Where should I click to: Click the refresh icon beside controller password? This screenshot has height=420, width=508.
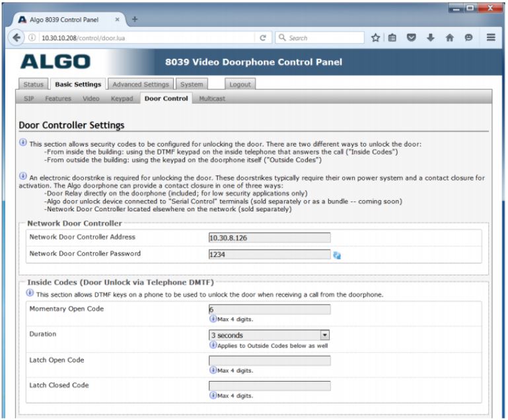(337, 256)
